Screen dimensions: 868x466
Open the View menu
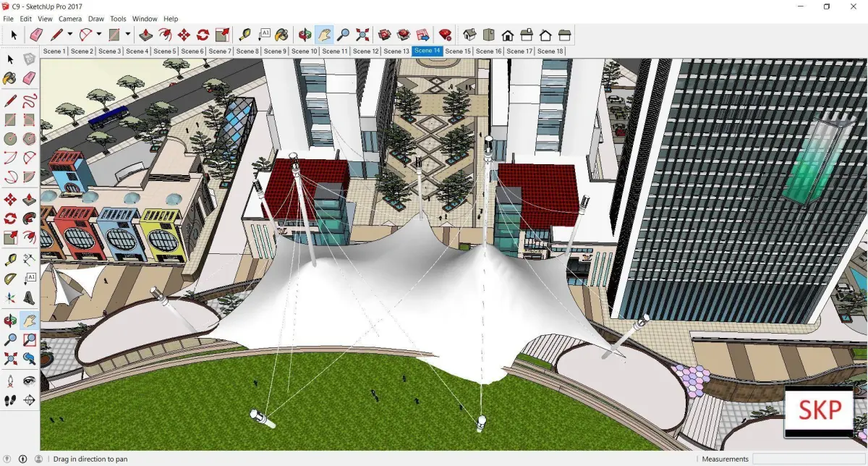pos(45,18)
